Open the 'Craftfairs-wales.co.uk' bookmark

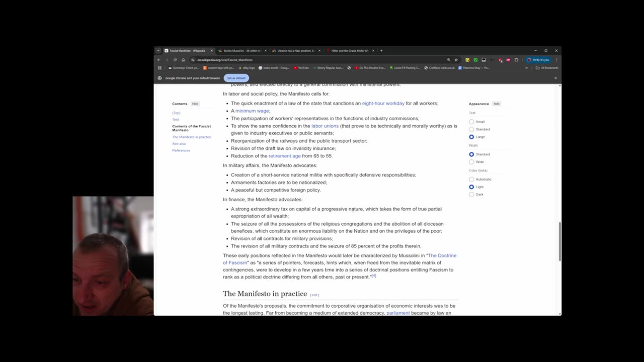(x=439, y=68)
